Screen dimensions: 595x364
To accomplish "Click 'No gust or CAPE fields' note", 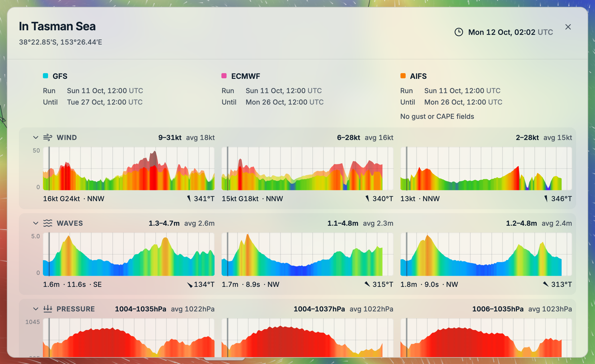I will coord(437,116).
